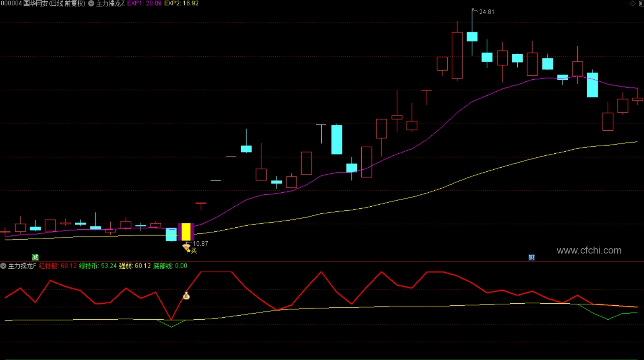Click the 24.81 high price label
This screenshot has width=644, height=360.
[487, 12]
